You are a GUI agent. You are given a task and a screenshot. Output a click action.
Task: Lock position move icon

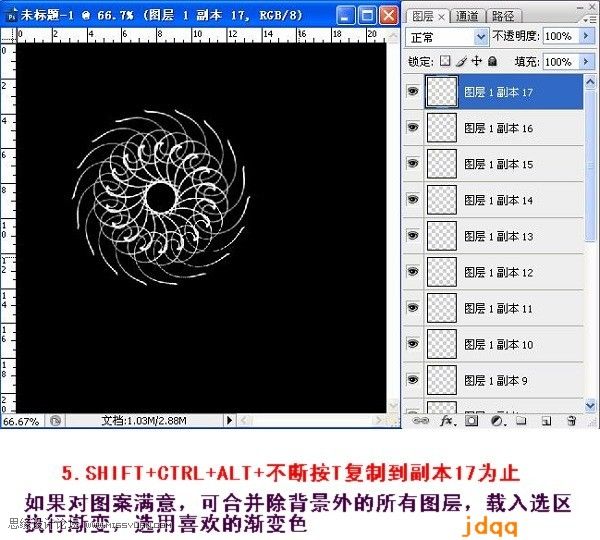click(476, 60)
